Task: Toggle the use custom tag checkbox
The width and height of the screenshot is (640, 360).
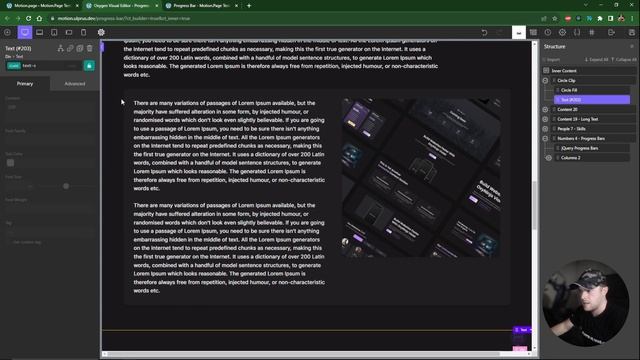Action: [x=8, y=242]
